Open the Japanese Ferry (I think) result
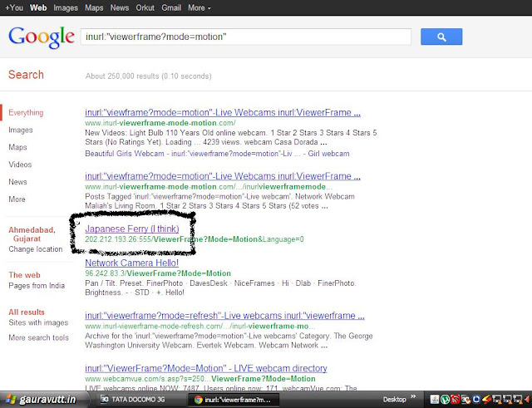 132,229
